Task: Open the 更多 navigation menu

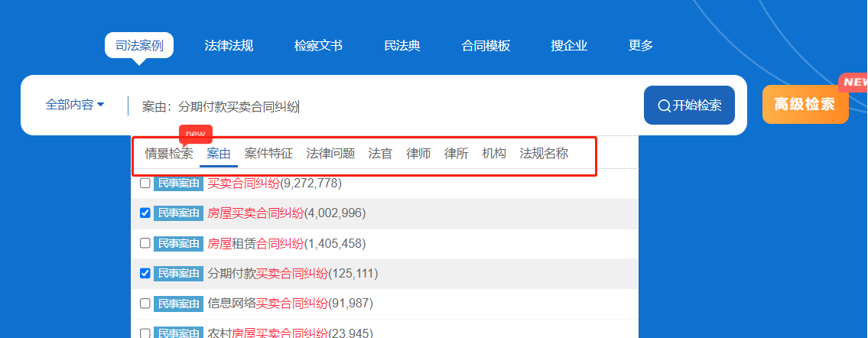Action: coord(641,46)
